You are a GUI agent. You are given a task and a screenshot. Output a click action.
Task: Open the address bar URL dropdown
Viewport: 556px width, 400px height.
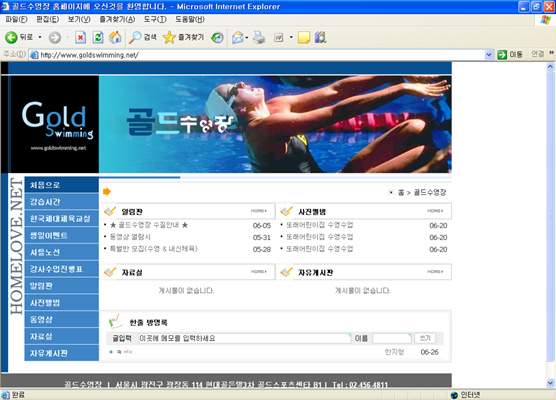[x=489, y=55]
